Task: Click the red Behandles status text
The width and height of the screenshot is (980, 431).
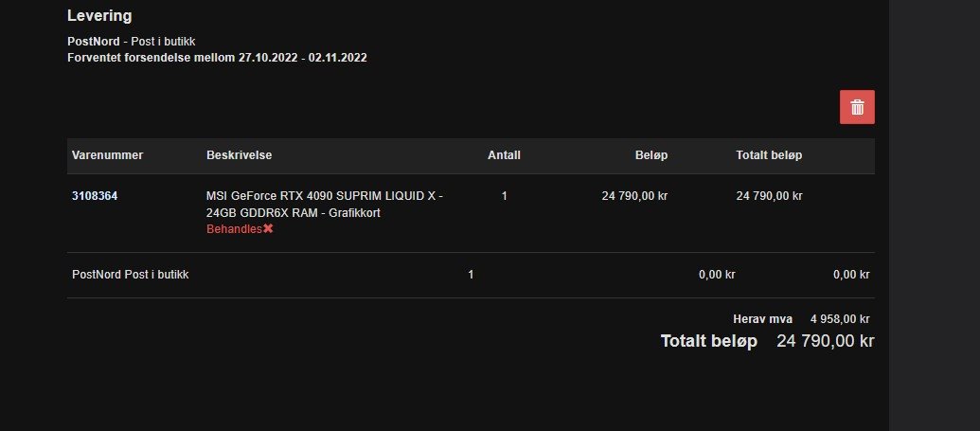Action: [x=235, y=229]
